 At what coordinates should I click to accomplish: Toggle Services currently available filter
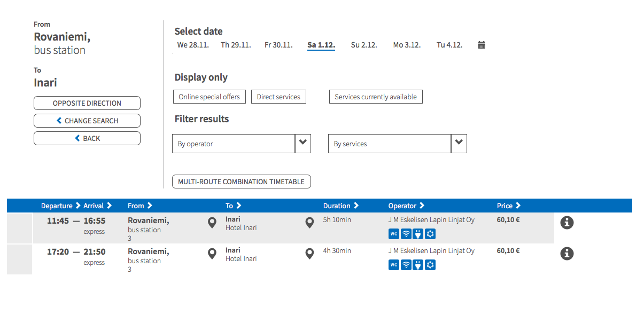coord(375,97)
